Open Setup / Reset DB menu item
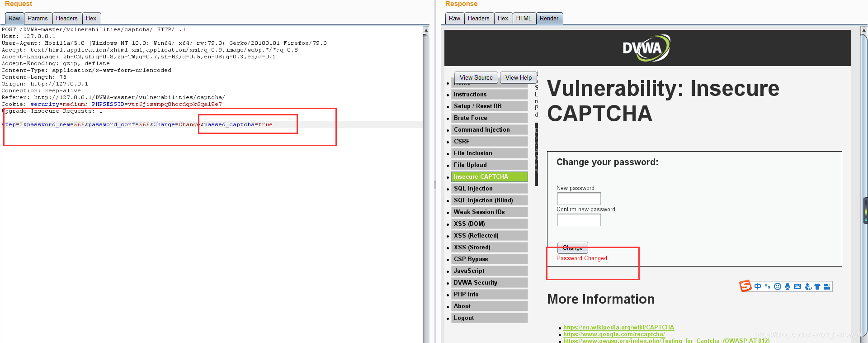Viewport: 868px width, 343px height. pyautogui.click(x=490, y=106)
